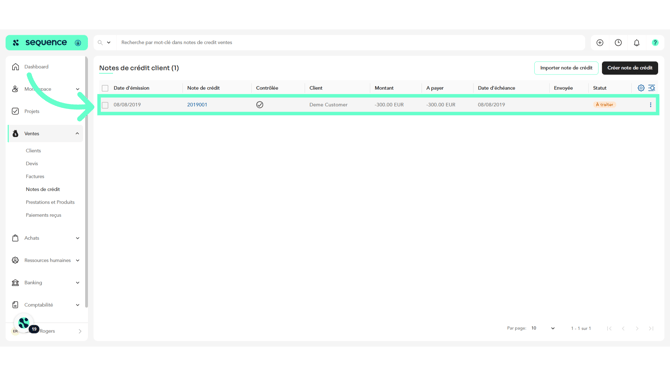The image size is (670, 376).
Task: Click the Envoyée column header
Action: click(x=563, y=88)
